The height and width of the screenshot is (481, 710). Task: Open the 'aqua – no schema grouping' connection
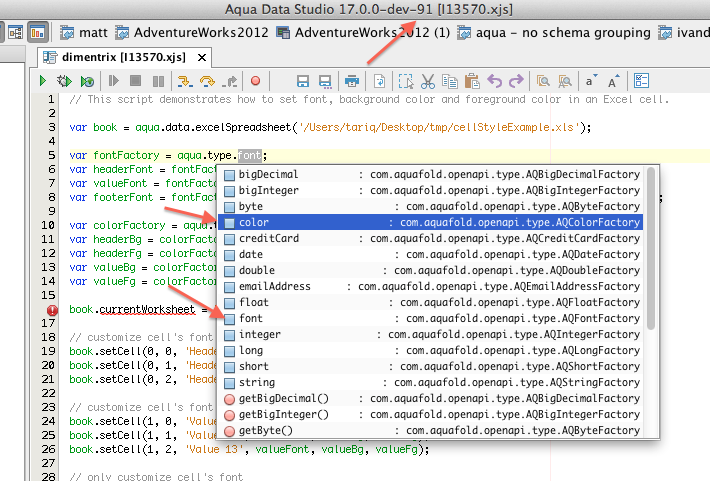tap(554, 33)
